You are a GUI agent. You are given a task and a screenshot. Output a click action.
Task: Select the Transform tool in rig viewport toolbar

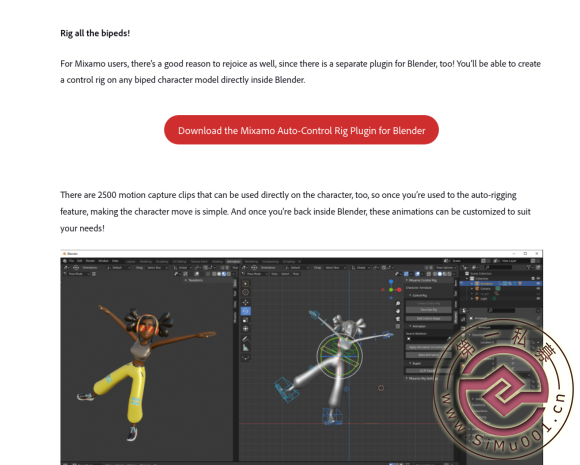pos(245,328)
